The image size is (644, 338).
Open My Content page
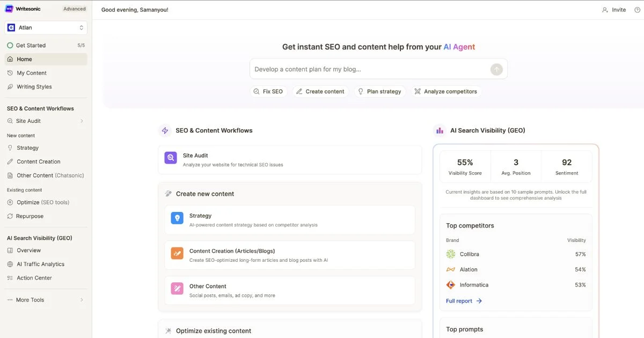[x=46, y=73]
